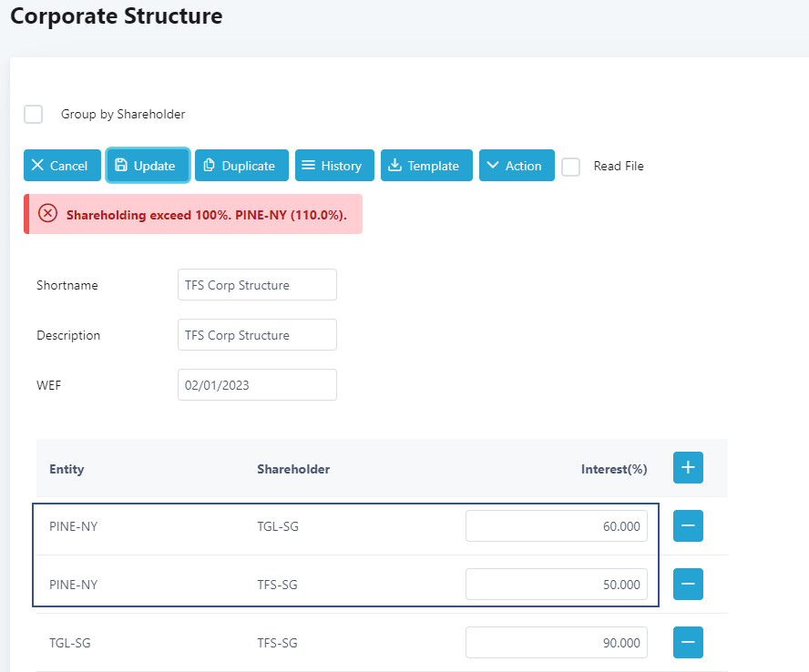This screenshot has width=809, height=672.
Task: Remove the PINE-NY TFS-SG row
Action: point(688,584)
